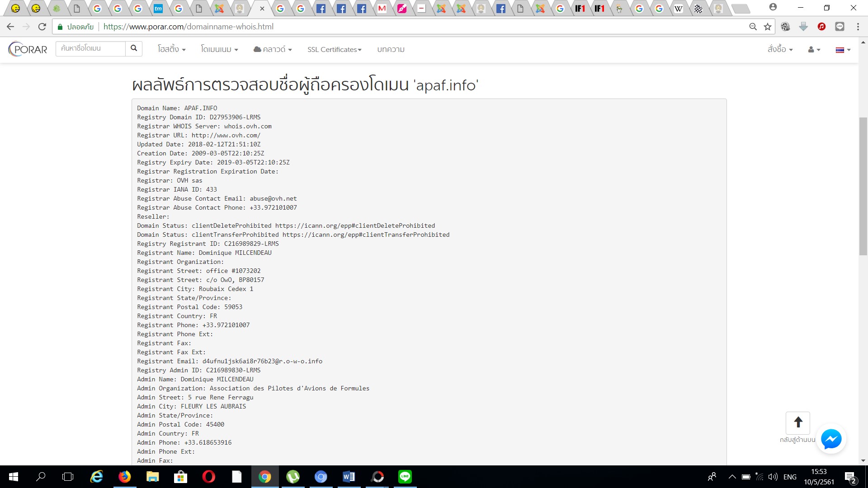Viewport: 868px width, 488px height.
Task: Click the back-to-top arrow button
Action: [798, 422]
